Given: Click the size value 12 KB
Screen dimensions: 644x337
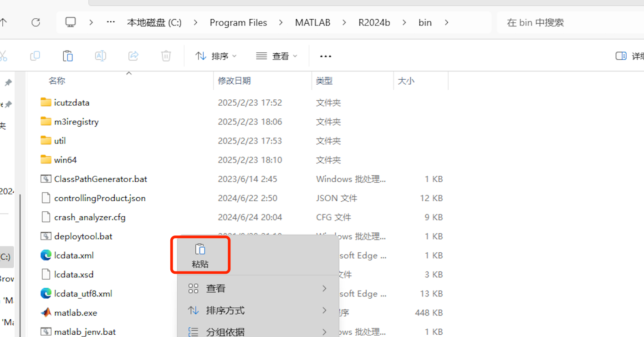Looking at the screenshot, I should (x=431, y=198).
